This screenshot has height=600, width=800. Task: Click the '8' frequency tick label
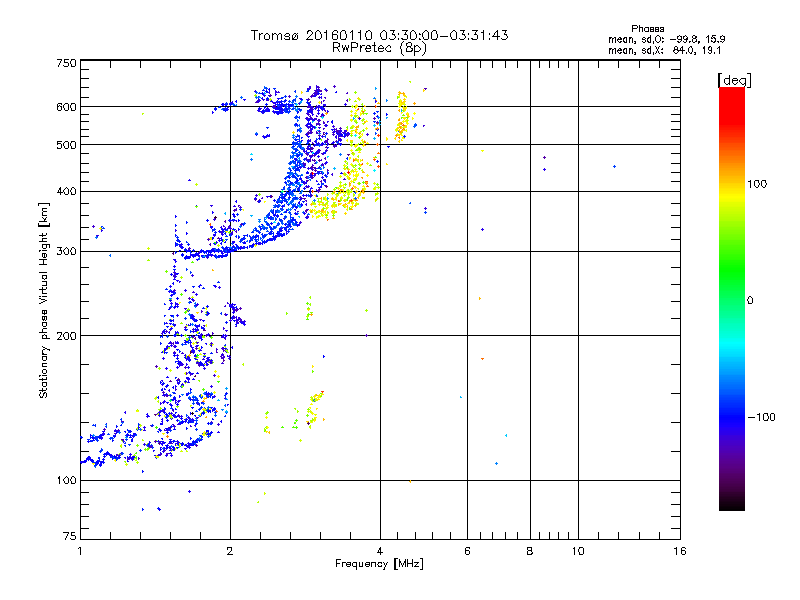pyautogui.click(x=530, y=551)
